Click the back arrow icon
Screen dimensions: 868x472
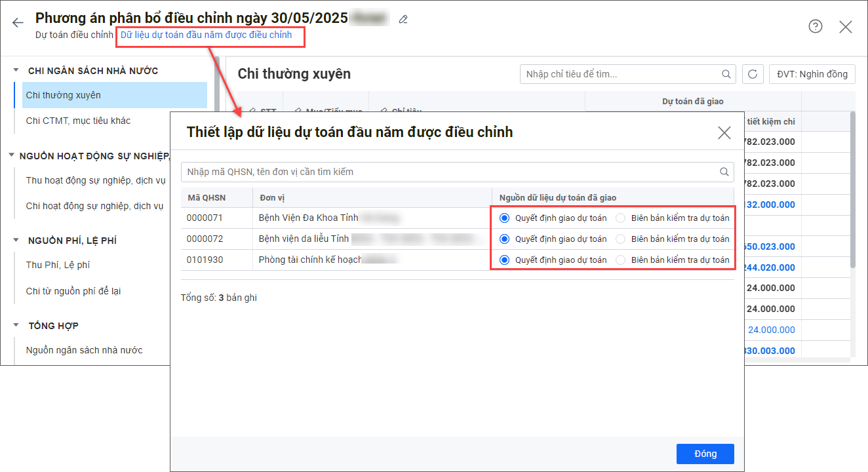tap(18, 23)
